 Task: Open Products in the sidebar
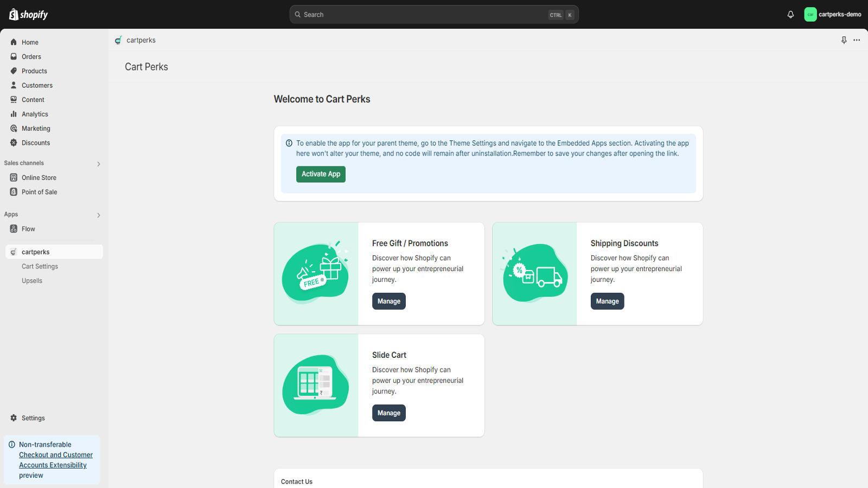[x=34, y=71]
